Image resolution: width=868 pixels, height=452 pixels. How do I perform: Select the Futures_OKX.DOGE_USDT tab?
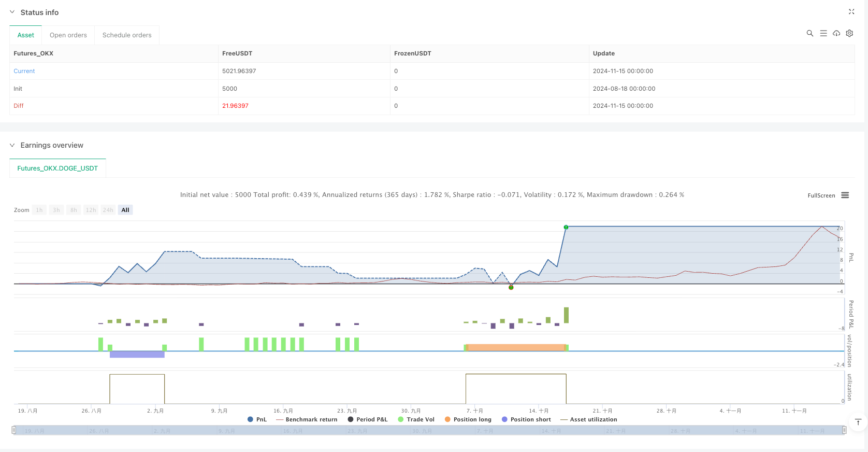point(57,168)
